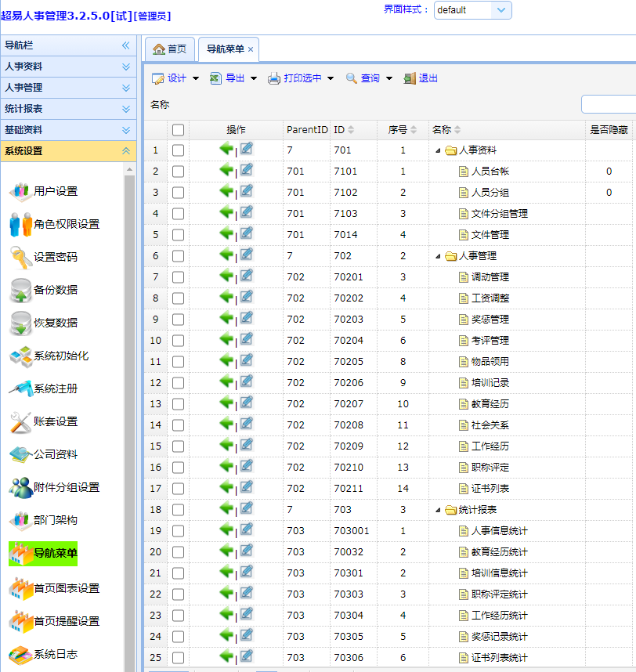
Task: Click the green arrow for 人事信息统计 row
Action: (226, 529)
